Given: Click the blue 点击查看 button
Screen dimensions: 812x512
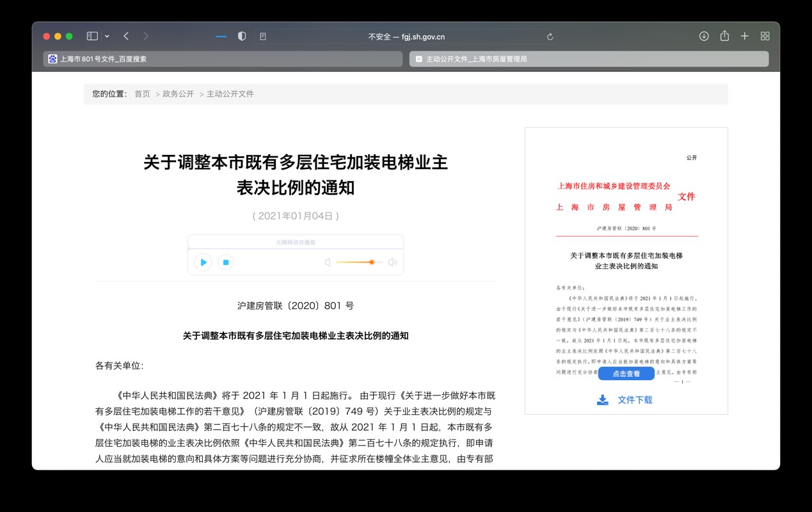Looking at the screenshot, I should [626, 374].
